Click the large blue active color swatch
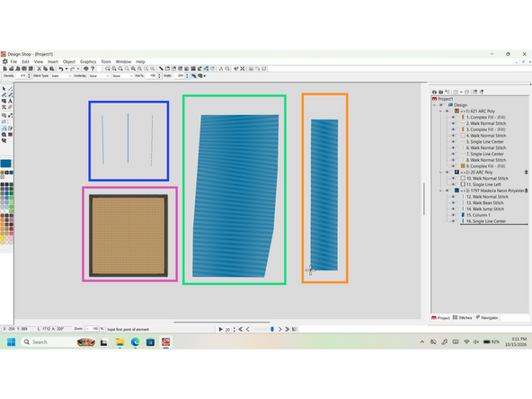532x399 pixels. (x=5, y=164)
